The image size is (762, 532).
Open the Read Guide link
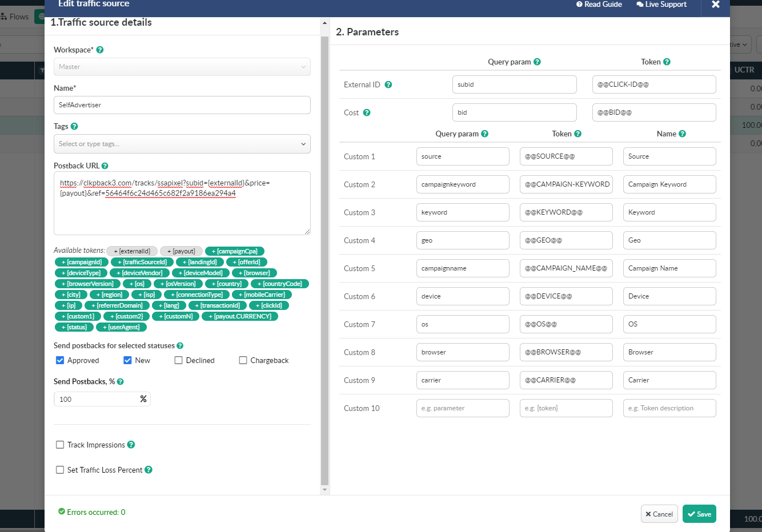[599, 5]
